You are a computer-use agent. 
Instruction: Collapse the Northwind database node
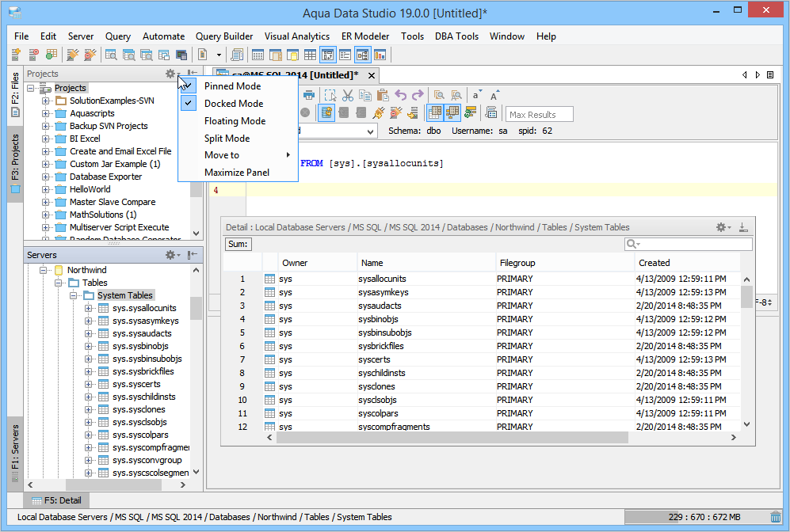(44, 270)
